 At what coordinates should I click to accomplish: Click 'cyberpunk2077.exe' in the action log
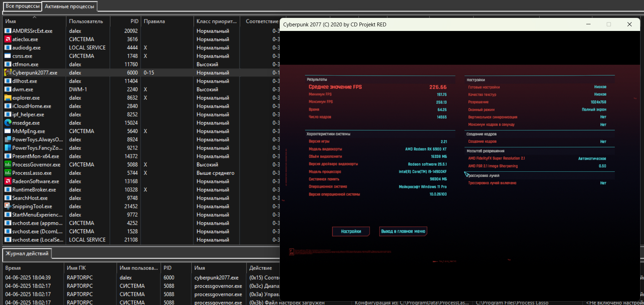tap(216, 278)
